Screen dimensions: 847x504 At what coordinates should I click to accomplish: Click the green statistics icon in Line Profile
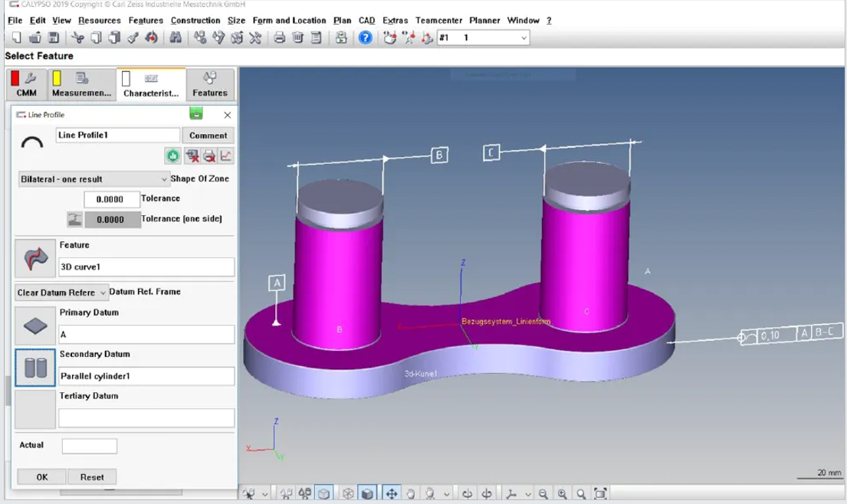point(173,156)
